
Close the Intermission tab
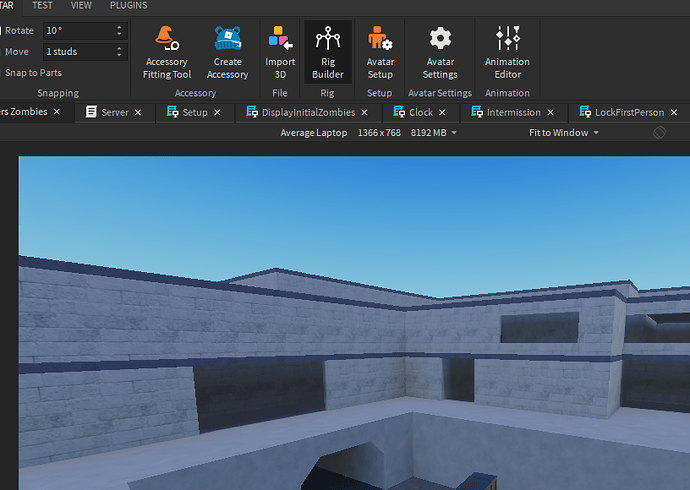pyautogui.click(x=550, y=113)
